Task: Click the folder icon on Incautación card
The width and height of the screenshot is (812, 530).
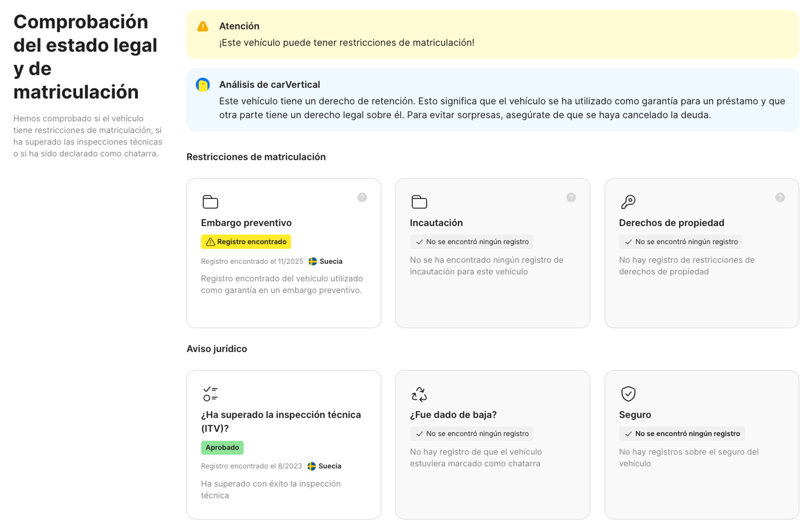Action: [419, 201]
